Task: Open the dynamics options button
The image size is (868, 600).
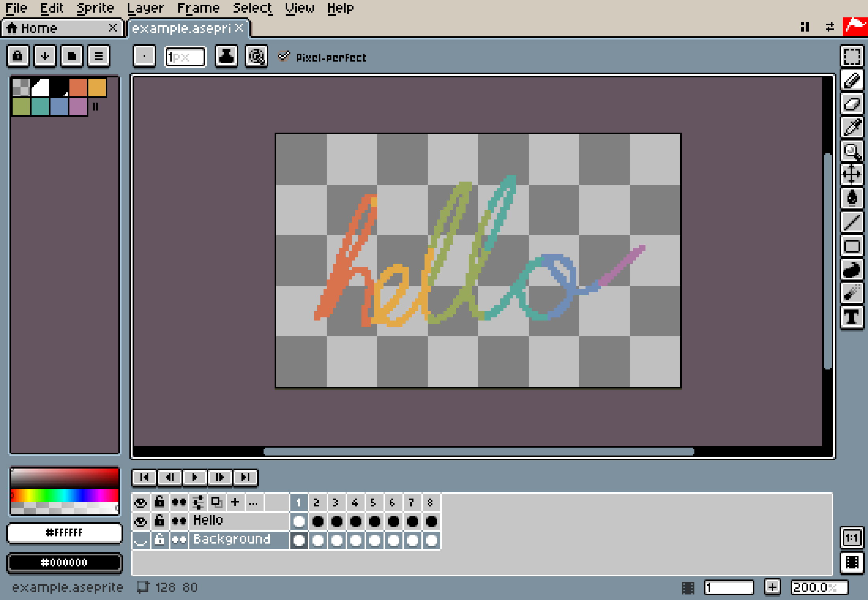Action: coord(256,56)
